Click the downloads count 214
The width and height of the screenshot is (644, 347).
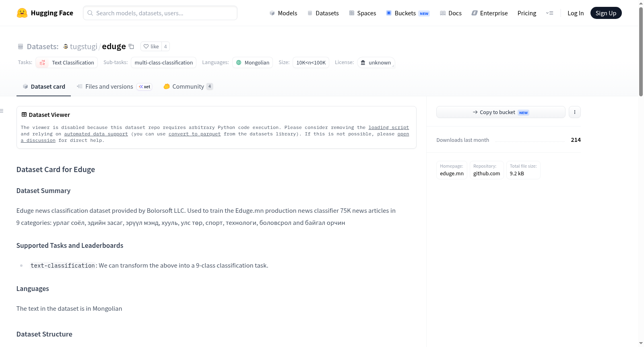coord(576,140)
